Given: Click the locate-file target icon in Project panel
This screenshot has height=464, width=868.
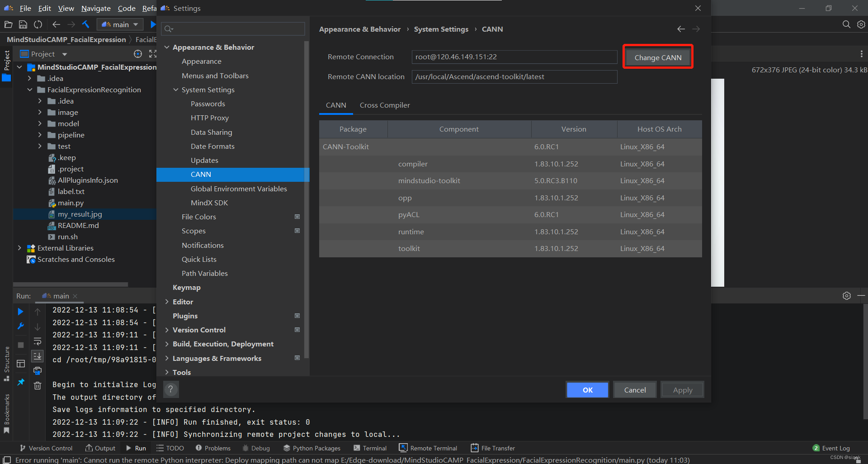Looking at the screenshot, I should (137, 54).
